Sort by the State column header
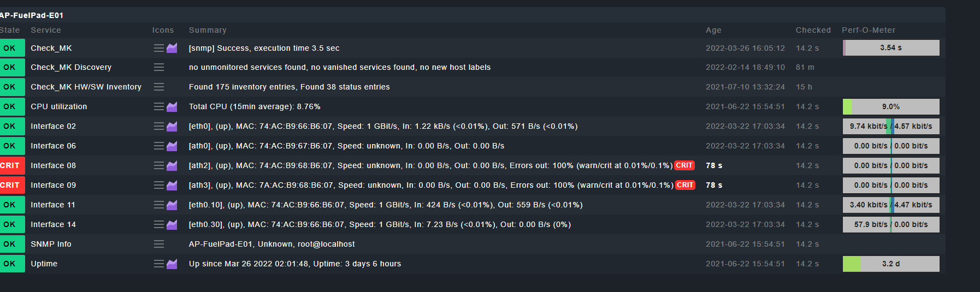The image size is (980, 292). click(x=10, y=30)
